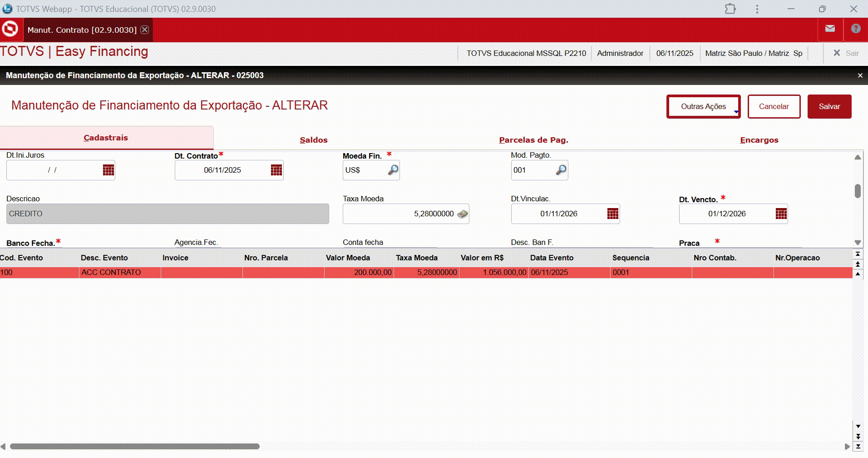Image resolution: width=868 pixels, height=458 pixels.
Task: Open calendar picker for Dt.Ini.Juros
Action: 108,170
